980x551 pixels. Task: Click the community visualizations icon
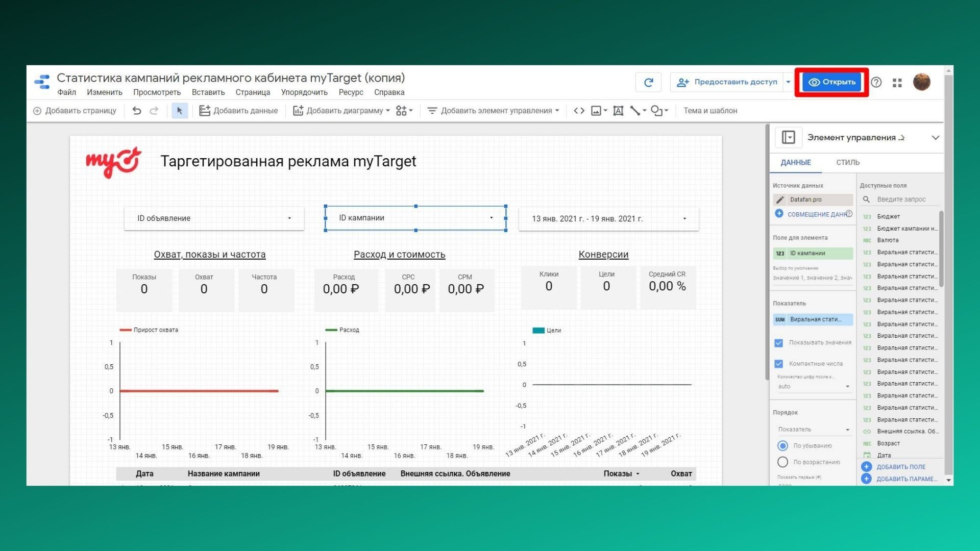401,110
